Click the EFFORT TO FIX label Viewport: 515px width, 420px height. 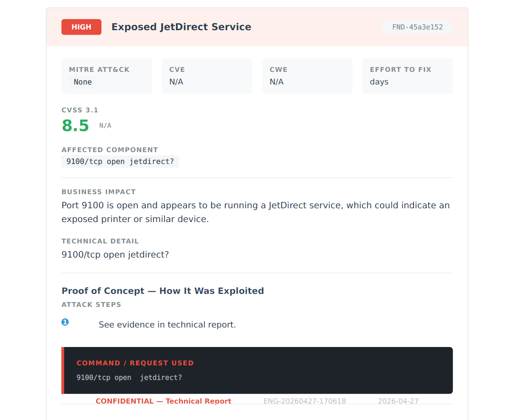pos(401,70)
